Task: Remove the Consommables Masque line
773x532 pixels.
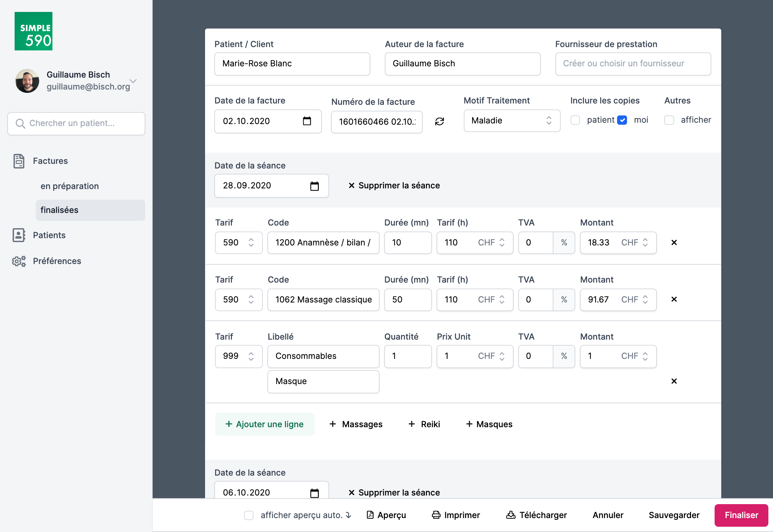Action: [674, 381]
